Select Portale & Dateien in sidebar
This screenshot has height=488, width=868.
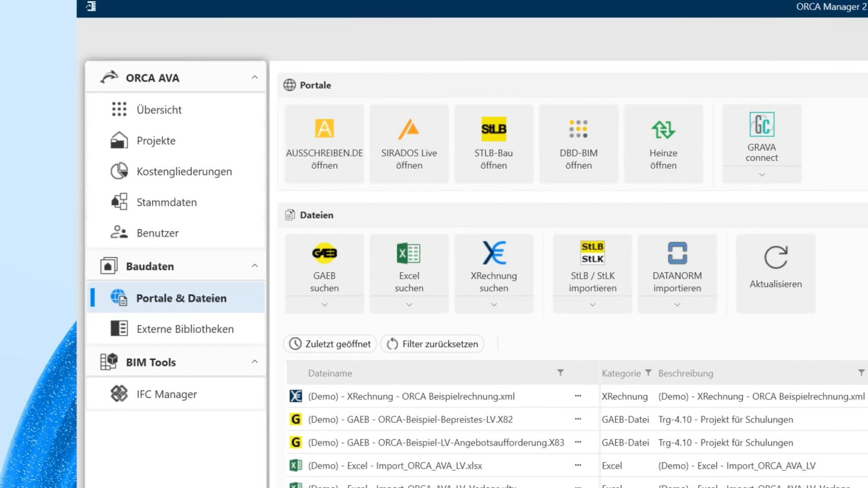(175, 298)
